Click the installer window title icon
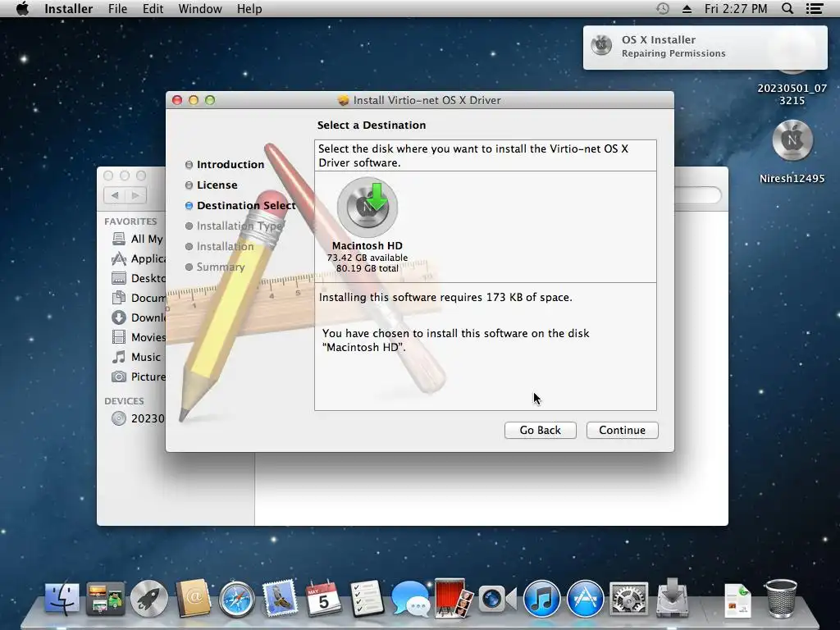This screenshot has height=630, width=840. (x=344, y=100)
